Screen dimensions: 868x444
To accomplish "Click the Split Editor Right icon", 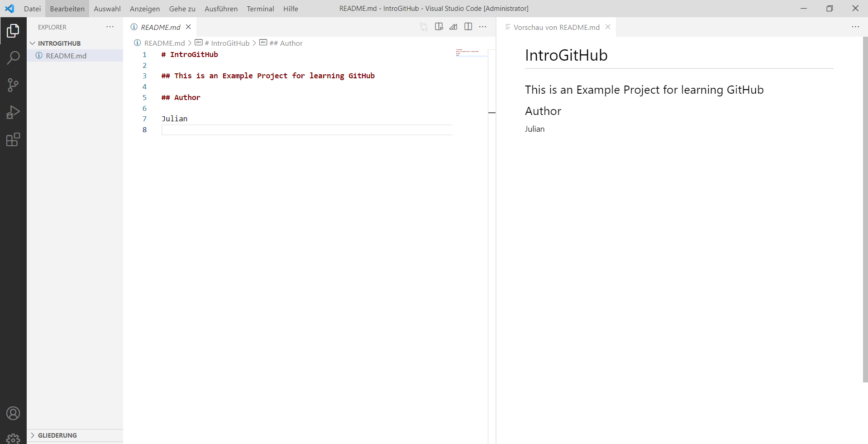I will tap(468, 27).
